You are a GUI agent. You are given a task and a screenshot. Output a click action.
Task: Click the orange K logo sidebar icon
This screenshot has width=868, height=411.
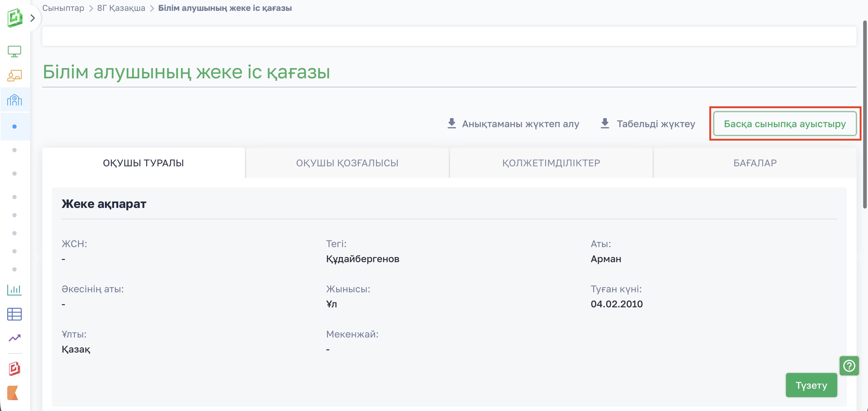pyautogui.click(x=13, y=393)
